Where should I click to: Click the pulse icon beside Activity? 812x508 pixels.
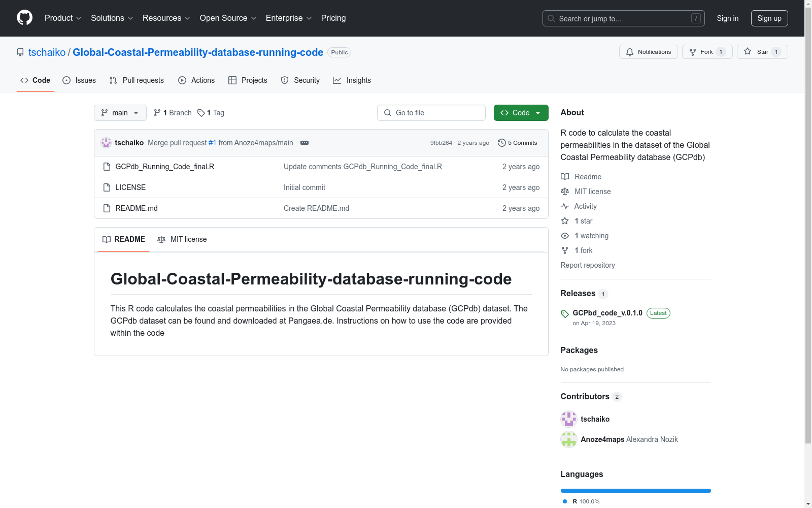pyautogui.click(x=565, y=206)
